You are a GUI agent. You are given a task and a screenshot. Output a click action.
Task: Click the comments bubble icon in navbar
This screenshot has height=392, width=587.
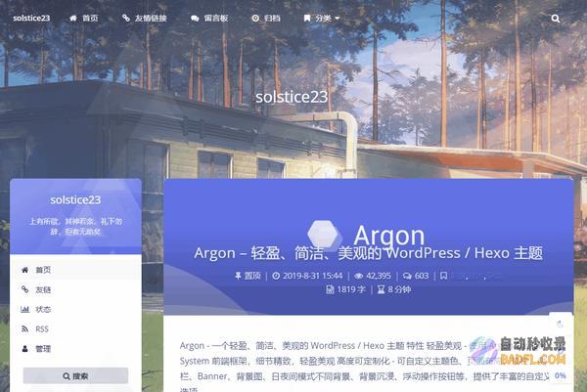(195, 18)
